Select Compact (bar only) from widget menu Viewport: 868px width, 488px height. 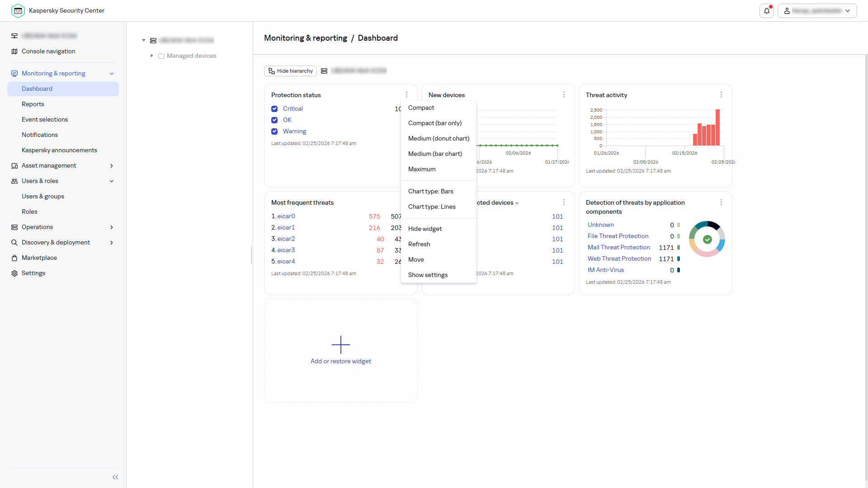coord(439,123)
